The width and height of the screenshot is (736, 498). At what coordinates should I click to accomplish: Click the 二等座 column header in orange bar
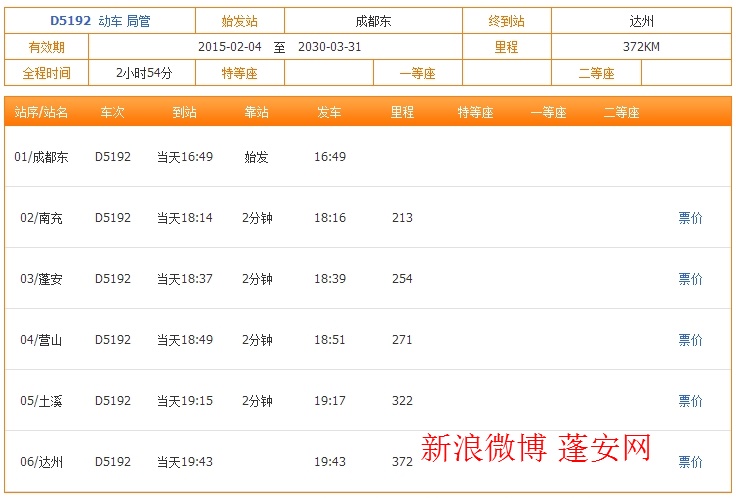[621, 113]
